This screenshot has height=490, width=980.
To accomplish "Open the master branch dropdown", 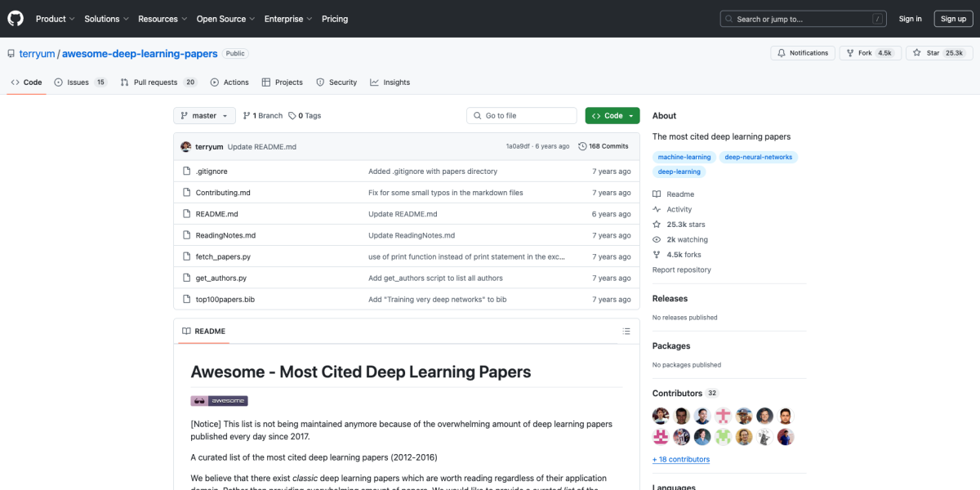I will pyautogui.click(x=203, y=115).
